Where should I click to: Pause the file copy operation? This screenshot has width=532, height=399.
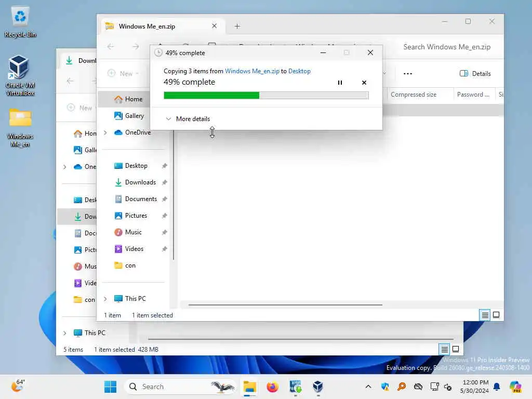tap(340, 83)
